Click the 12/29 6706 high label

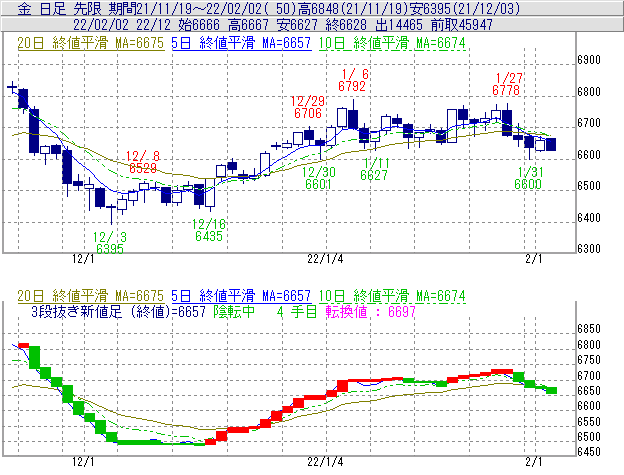(308, 107)
